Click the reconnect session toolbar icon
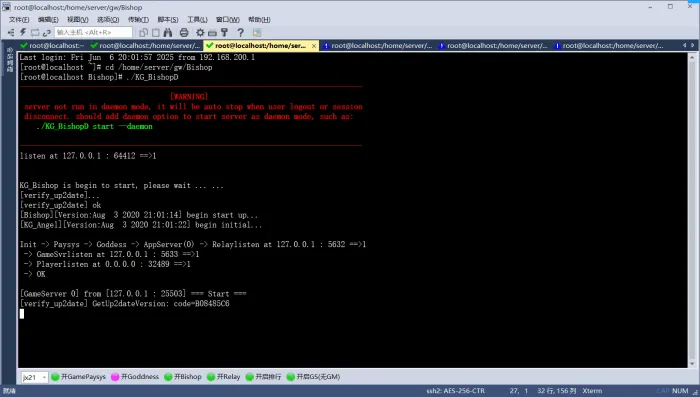The width and height of the screenshot is (700, 397). tap(35, 33)
